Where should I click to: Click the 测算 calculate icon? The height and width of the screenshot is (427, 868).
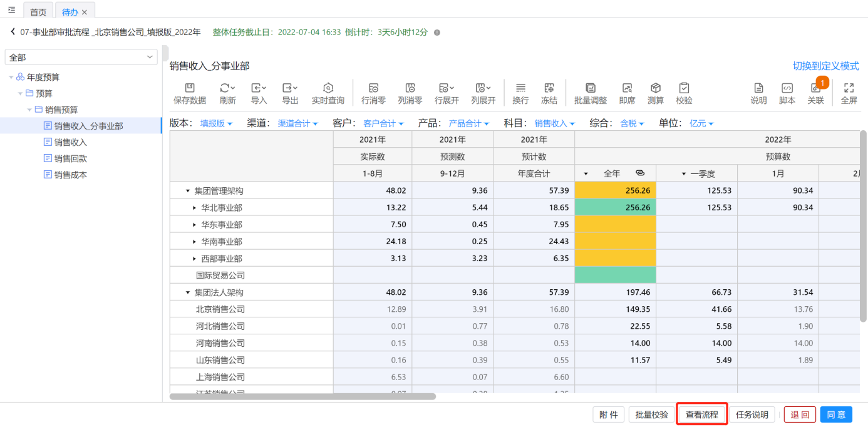(x=655, y=88)
